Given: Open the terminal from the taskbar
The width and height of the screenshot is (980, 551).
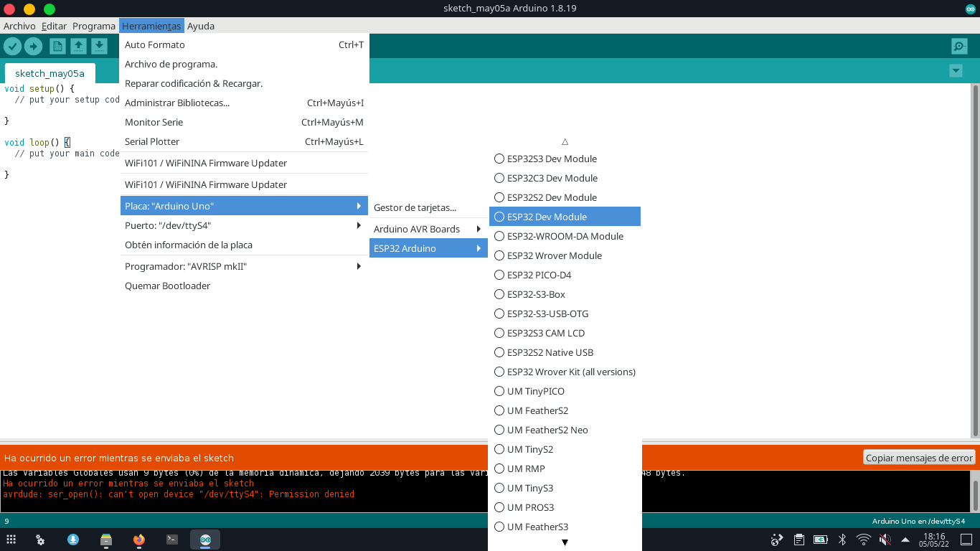Looking at the screenshot, I should pos(172,540).
